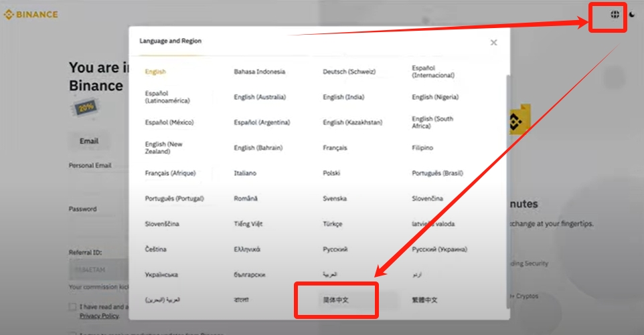The image size is (644, 335).
Task: Select Français language
Action: click(335, 148)
